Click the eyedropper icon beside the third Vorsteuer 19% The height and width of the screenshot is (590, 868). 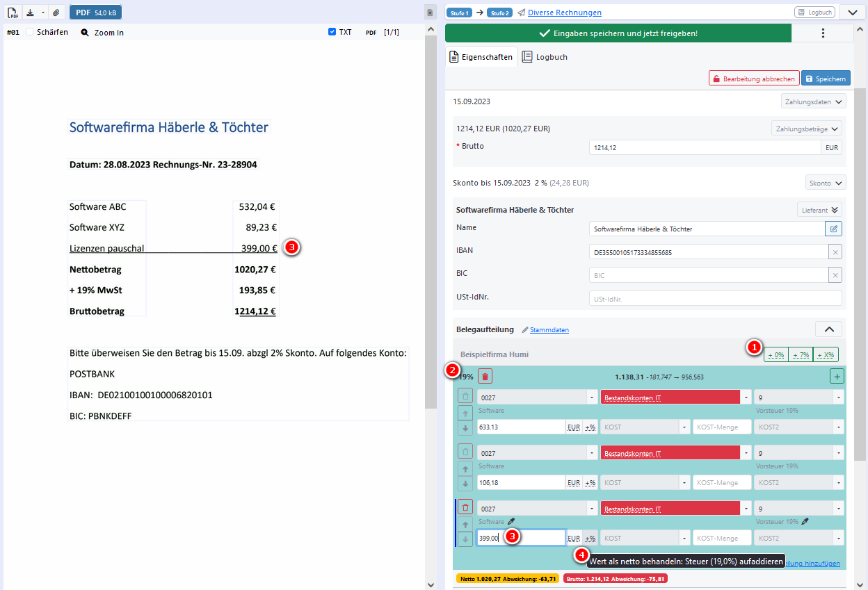pyautogui.click(x=805, y=521)
